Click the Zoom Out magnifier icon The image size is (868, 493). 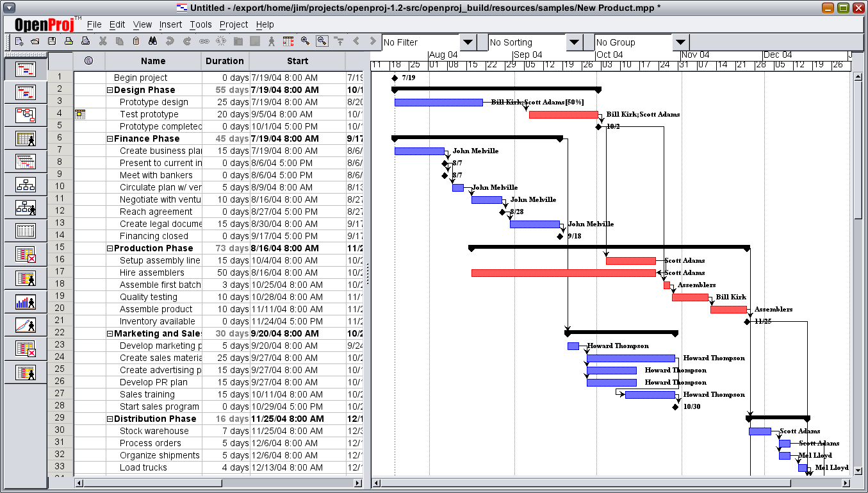tap(322, 42)
